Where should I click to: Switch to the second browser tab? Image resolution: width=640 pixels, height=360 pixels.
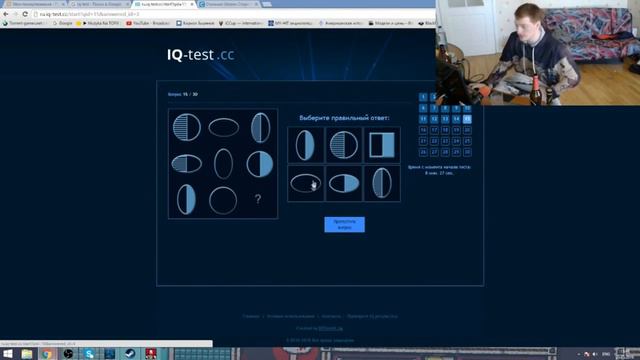(99, 4)
